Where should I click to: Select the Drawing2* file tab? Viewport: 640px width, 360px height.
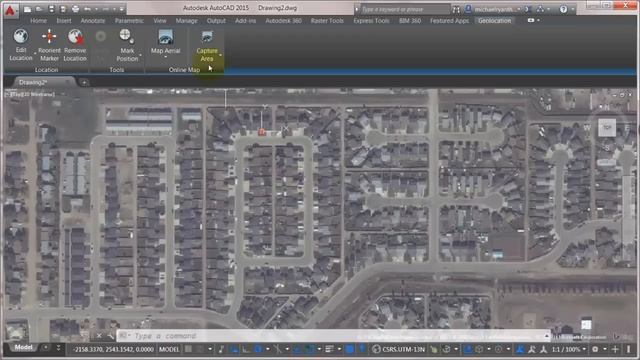33,82
